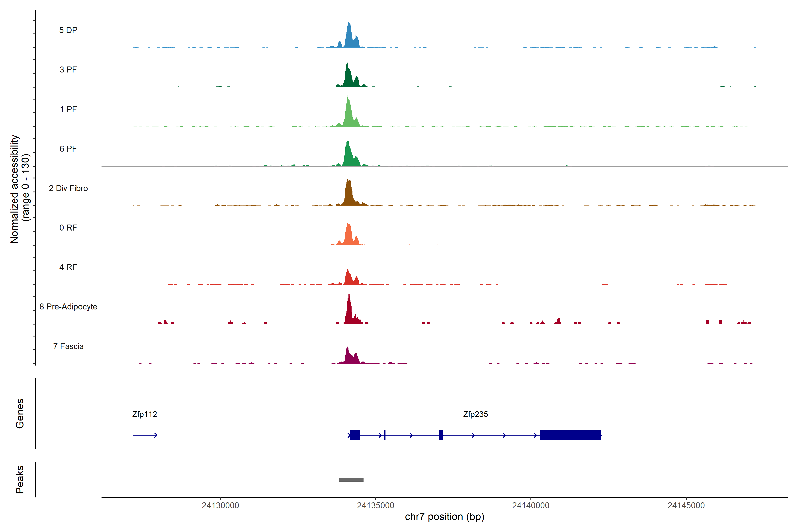Click the first exon box of Zfp235
Viewport: 798px width, 532px height.
point(354,435)
